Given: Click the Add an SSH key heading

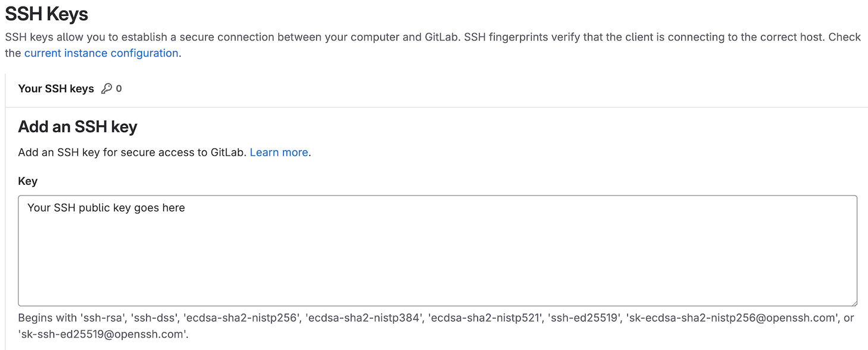Looking at the screenshot, I should coord(77,127).
